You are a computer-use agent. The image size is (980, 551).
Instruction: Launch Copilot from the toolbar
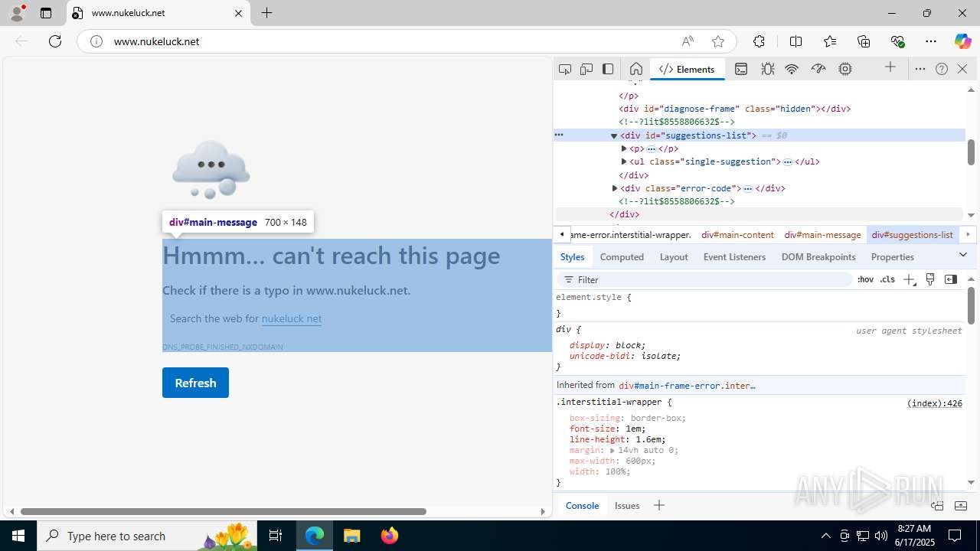coord(962,41)
